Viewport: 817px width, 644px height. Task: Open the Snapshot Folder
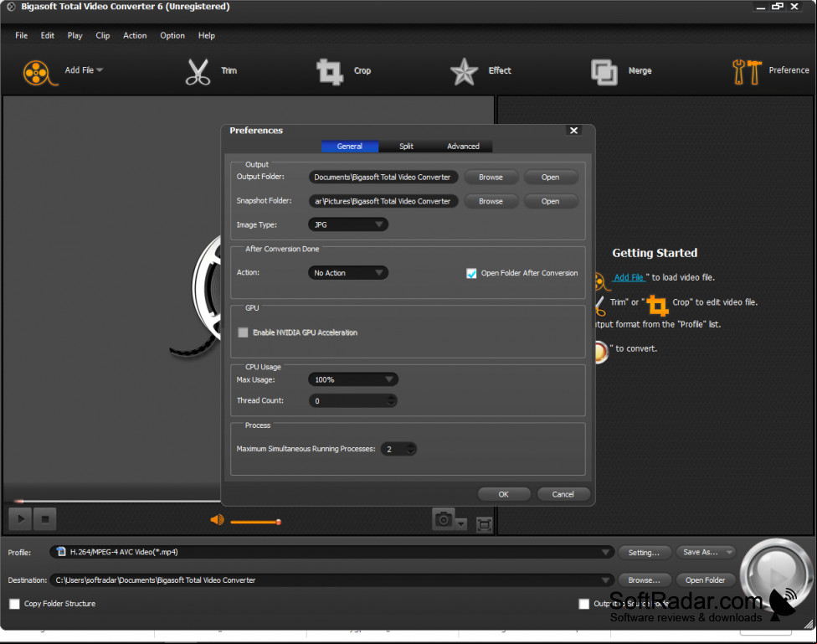[550, 201]
